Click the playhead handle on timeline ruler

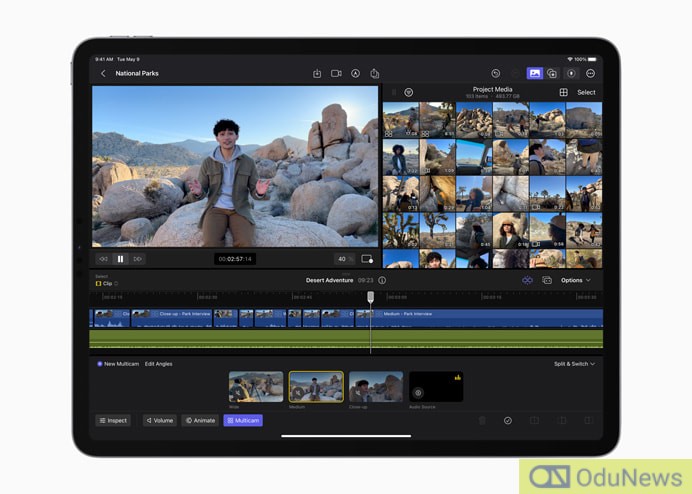coord(371,297)
